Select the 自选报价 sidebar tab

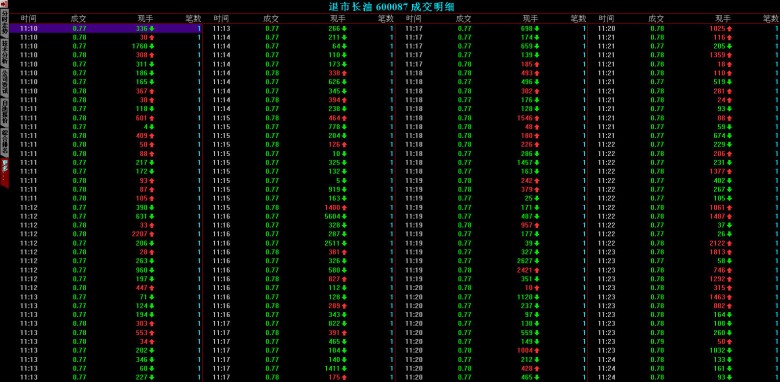pyautogui.click(x=4, y=111)
